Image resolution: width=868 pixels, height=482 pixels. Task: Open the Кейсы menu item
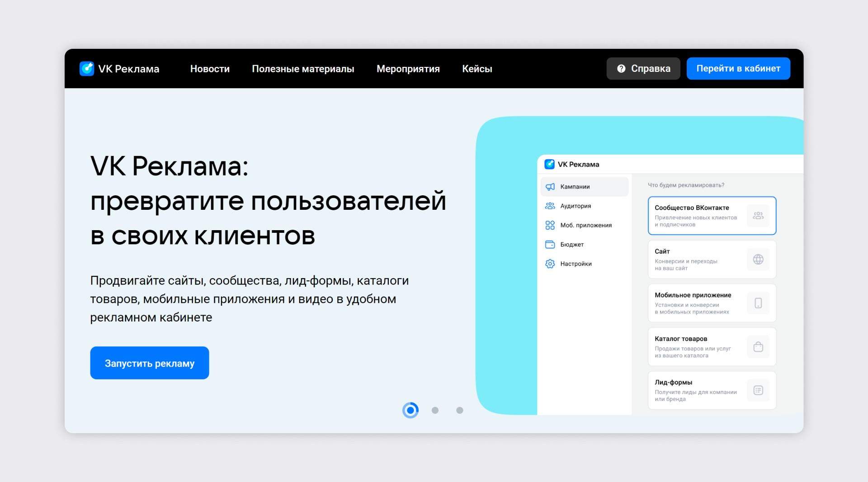tap(477, 69)
